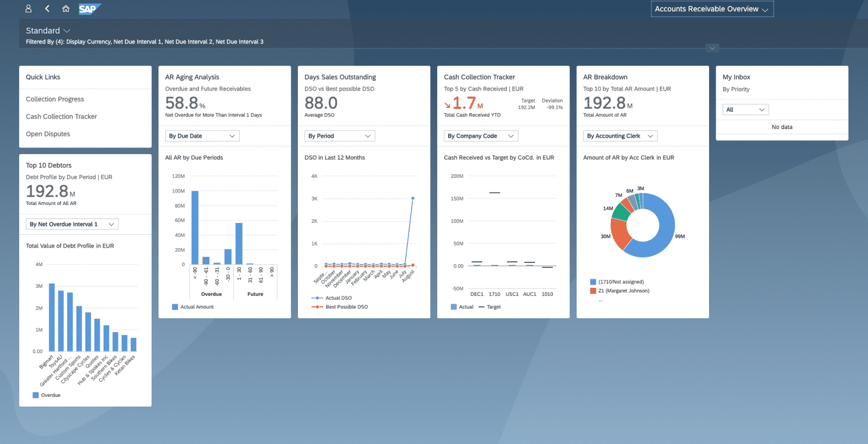The image size is (868, 444).
Task: Open the By Period dropdown
Action: click(340, 136)
